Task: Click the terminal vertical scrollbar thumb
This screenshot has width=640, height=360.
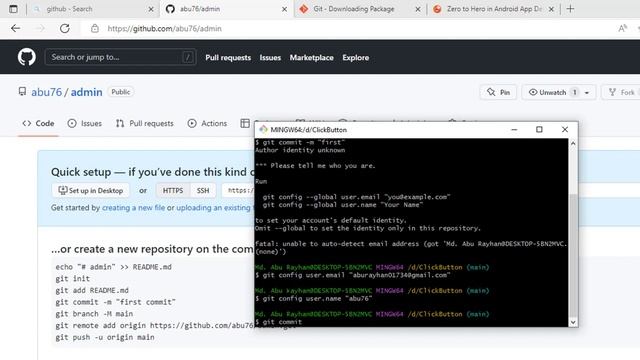Action: click(x=573, y=255)
